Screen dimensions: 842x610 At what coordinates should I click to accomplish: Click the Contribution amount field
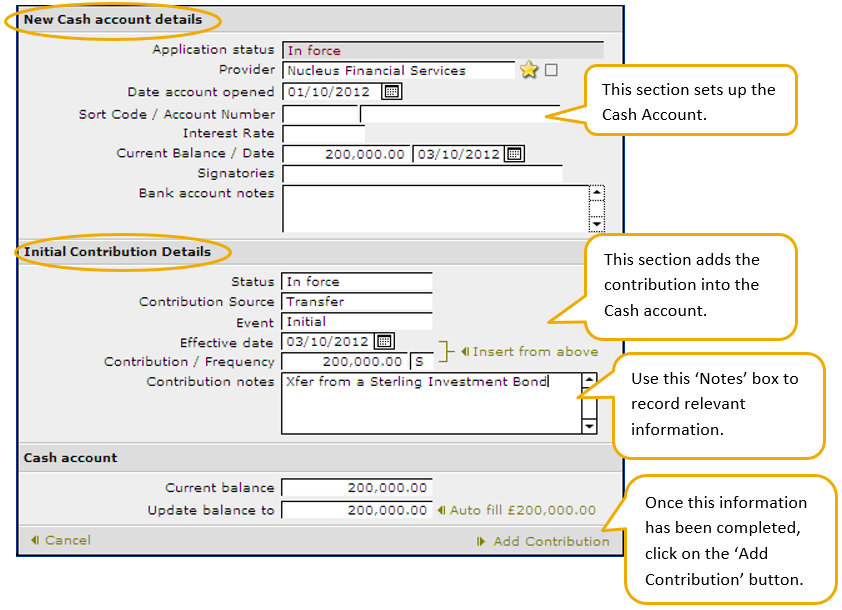pyautogui.click(x=344, y=362)
